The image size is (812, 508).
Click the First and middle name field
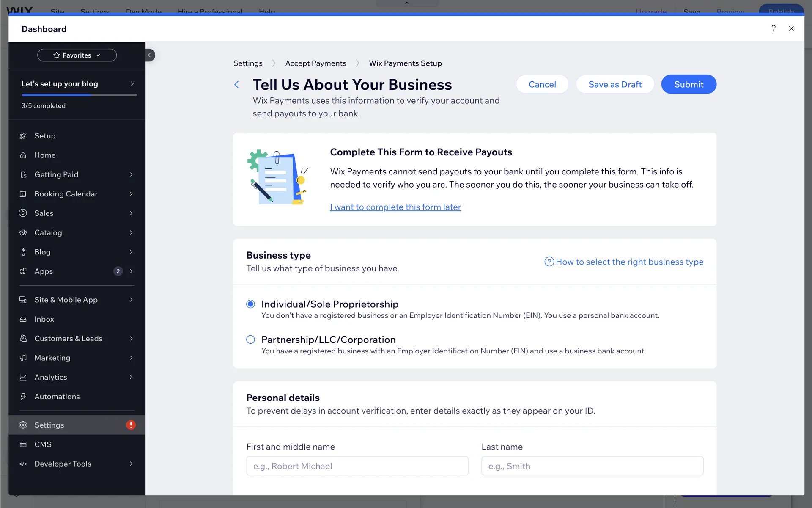pyautogui.click(x=357, y=466)
